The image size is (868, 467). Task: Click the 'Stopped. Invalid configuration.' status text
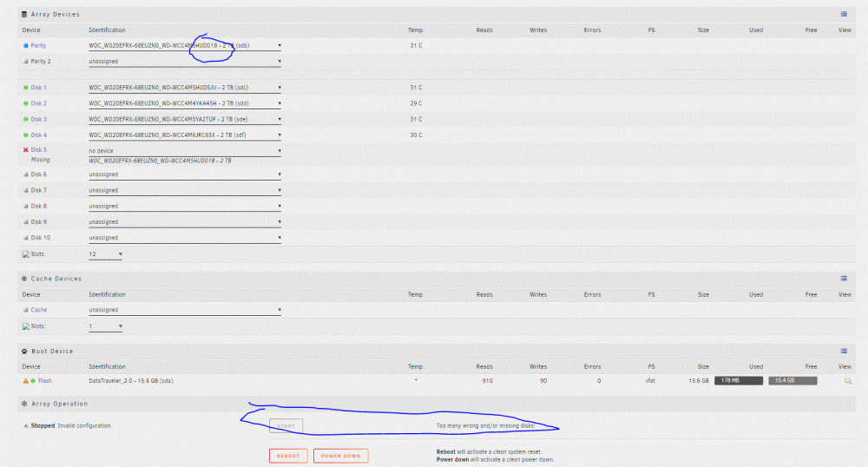pyautogui.click(x=71, y=426)
